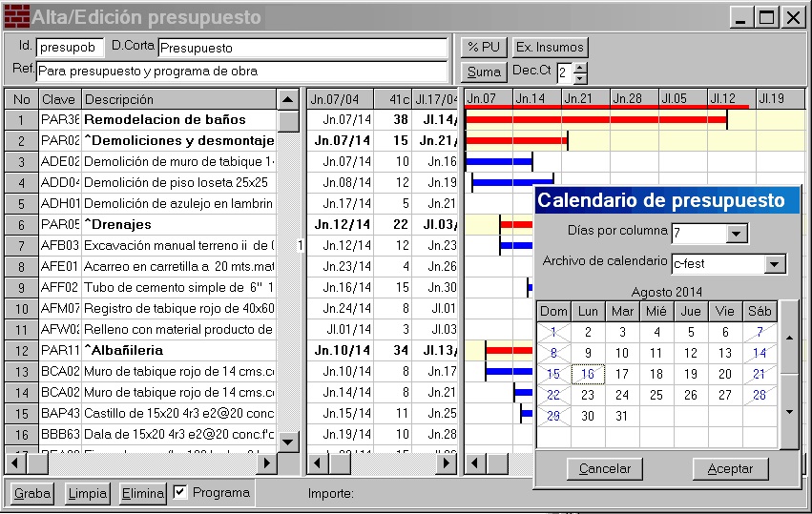Open Días por columna dropdown
Viewport: 812px width, 514px height.
coord(737,234)
